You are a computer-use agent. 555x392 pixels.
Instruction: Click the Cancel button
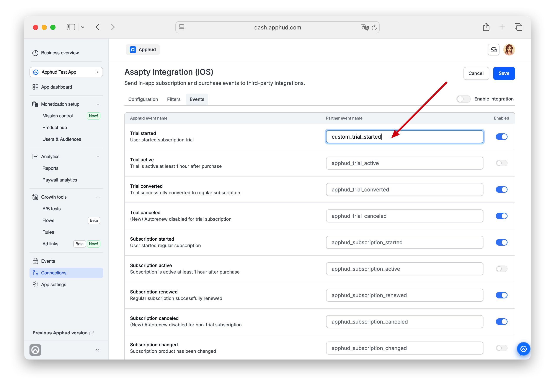click(476, 73)
